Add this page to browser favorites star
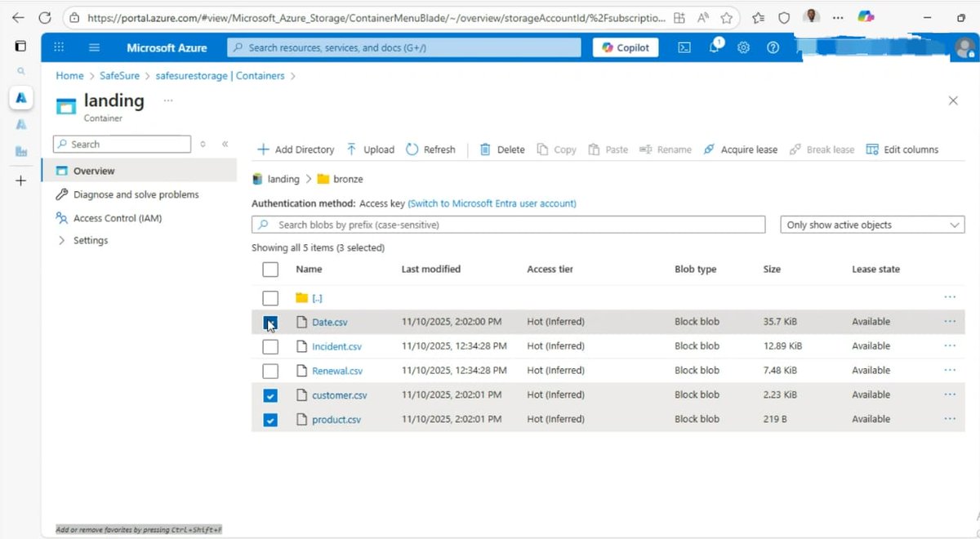 pyautogui.click(x=726, y=17)
